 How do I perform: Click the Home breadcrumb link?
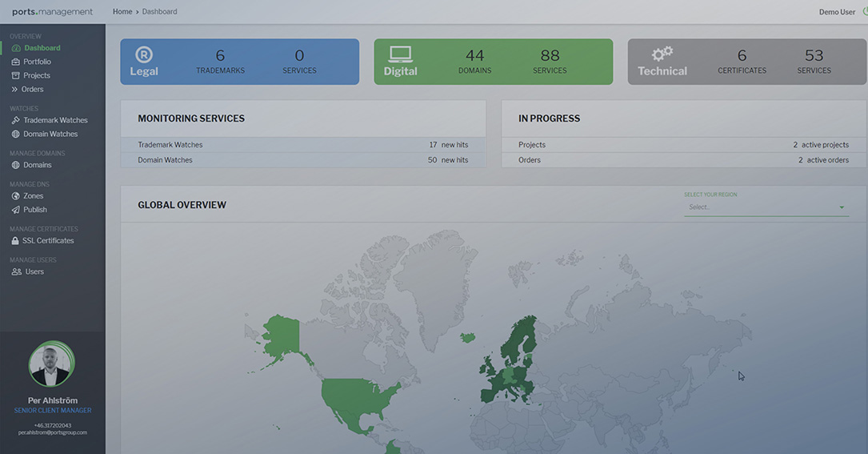[122, 12]
